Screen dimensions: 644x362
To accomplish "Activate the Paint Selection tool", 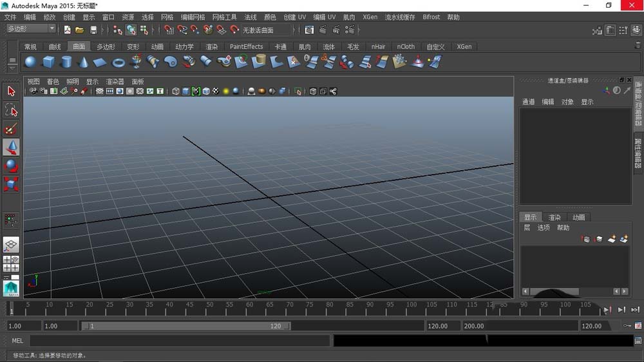I will click(12, 129).
